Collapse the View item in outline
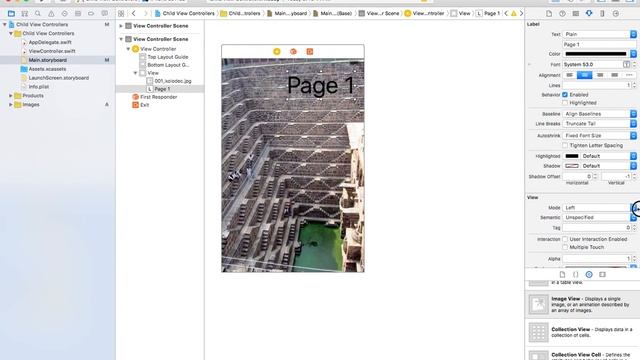Image resolution: width=640 pixels, height=360 pixels. [136, 73]
